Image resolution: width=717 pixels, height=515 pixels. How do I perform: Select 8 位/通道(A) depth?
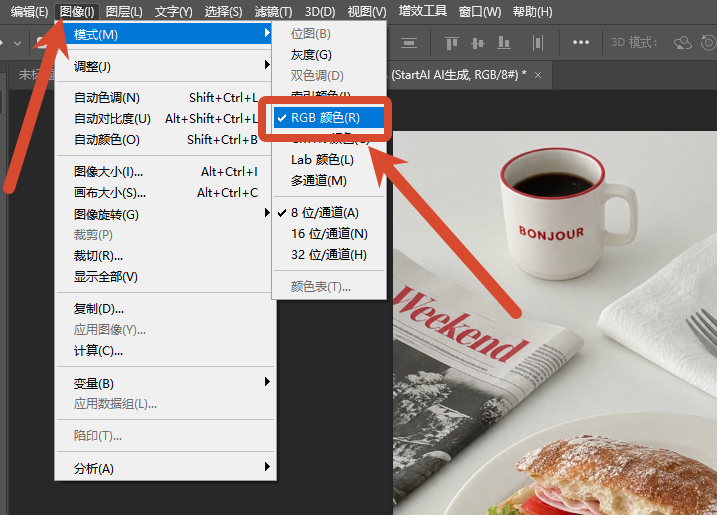point(329,213)
